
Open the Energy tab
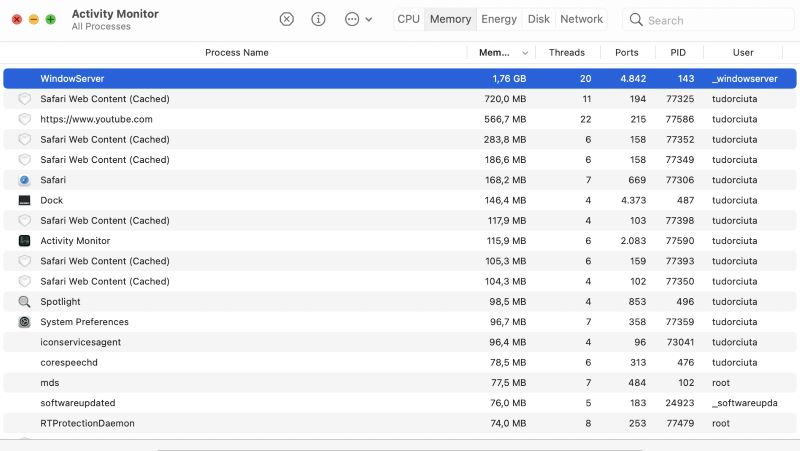[499, 19]
